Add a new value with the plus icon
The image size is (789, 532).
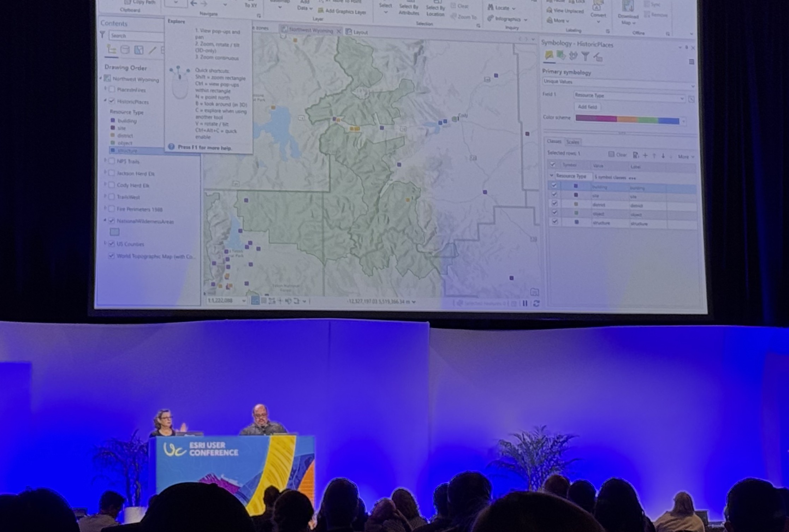coord(645,155)
